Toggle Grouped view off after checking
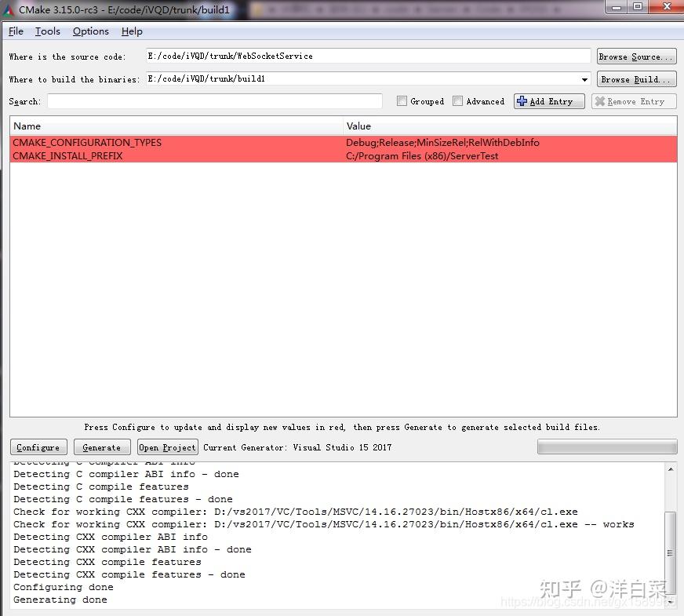Screen dimensions: 684x616 [401, 100]
